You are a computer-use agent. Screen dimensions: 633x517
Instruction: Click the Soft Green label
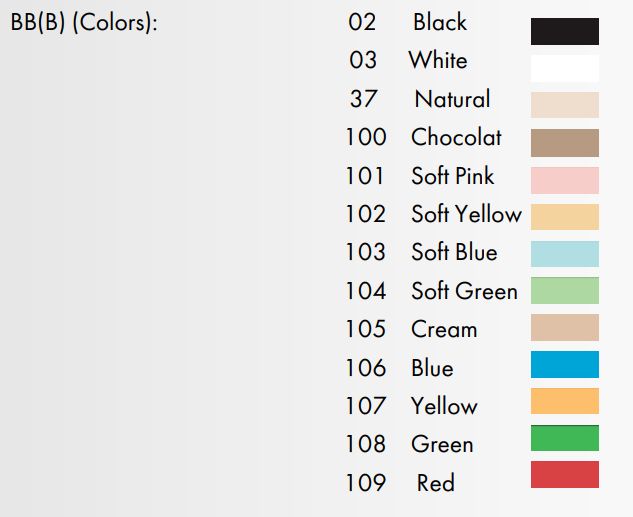click(464, 291)
